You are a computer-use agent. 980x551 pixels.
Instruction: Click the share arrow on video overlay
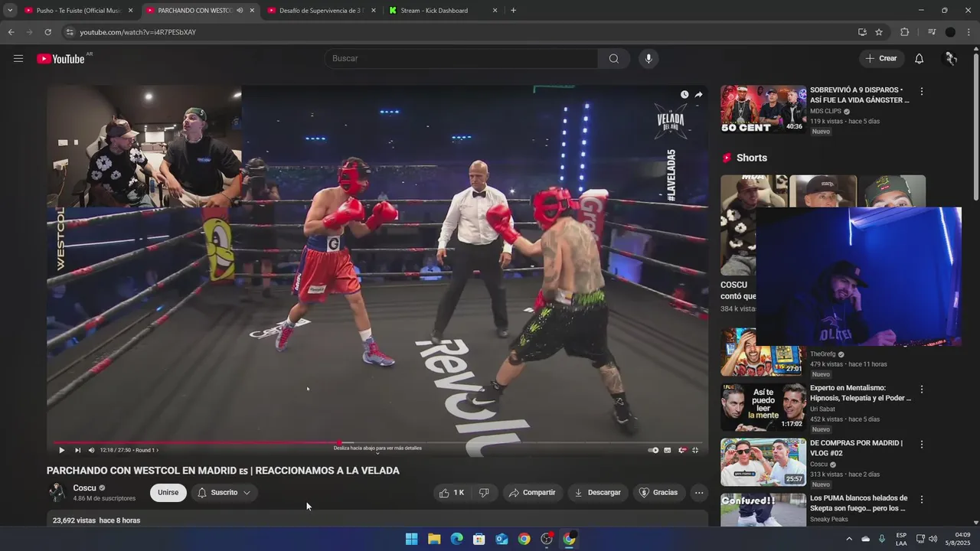click(698, 95)
